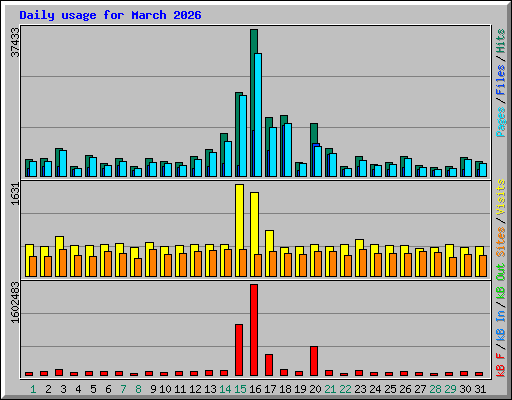This screenshot has width=512, height=400.
Task: Click the Pages legend label
Action: click(x=501, y=122)
